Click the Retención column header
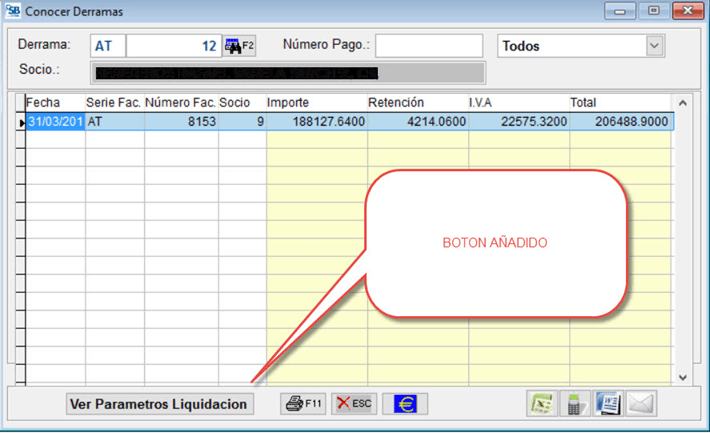Image resolution: width=710 pixels, height=433 pixels. 418,103
